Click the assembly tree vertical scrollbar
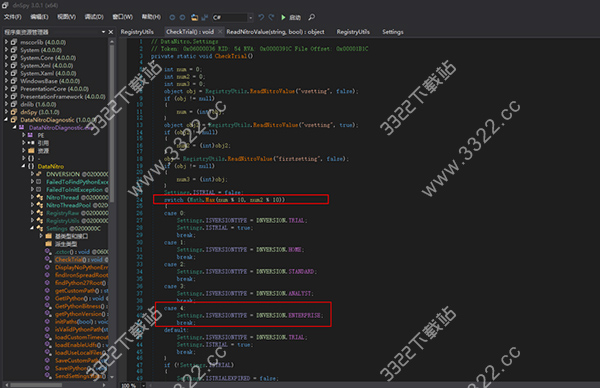 tap(112, 122)
